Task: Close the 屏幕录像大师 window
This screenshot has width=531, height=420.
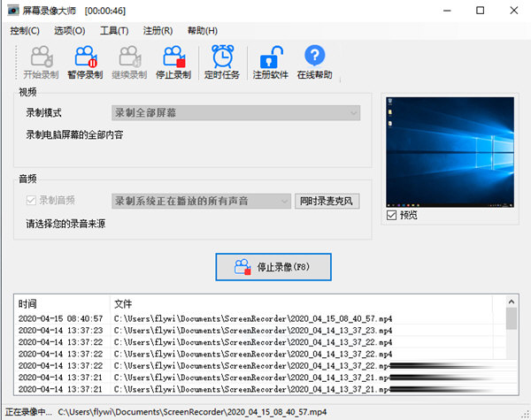Action: [513, 11]
